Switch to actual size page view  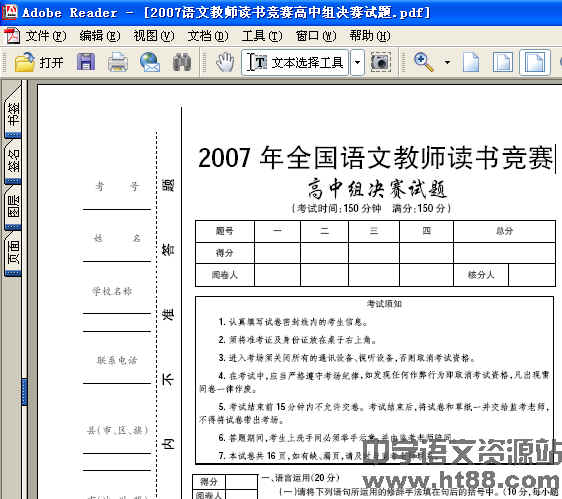point(471,62)
